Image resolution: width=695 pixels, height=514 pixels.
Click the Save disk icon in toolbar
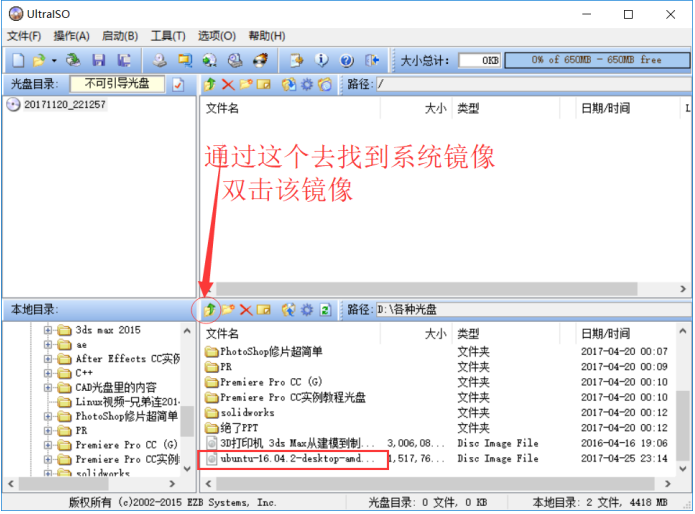click(99, 60)
